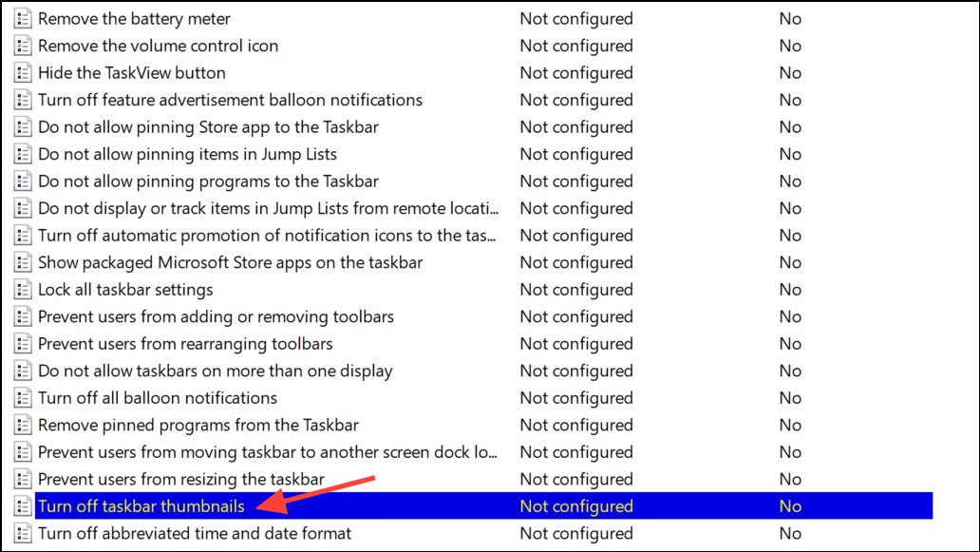Click the icon beside Turn off abbreviated time and date format

23,533
